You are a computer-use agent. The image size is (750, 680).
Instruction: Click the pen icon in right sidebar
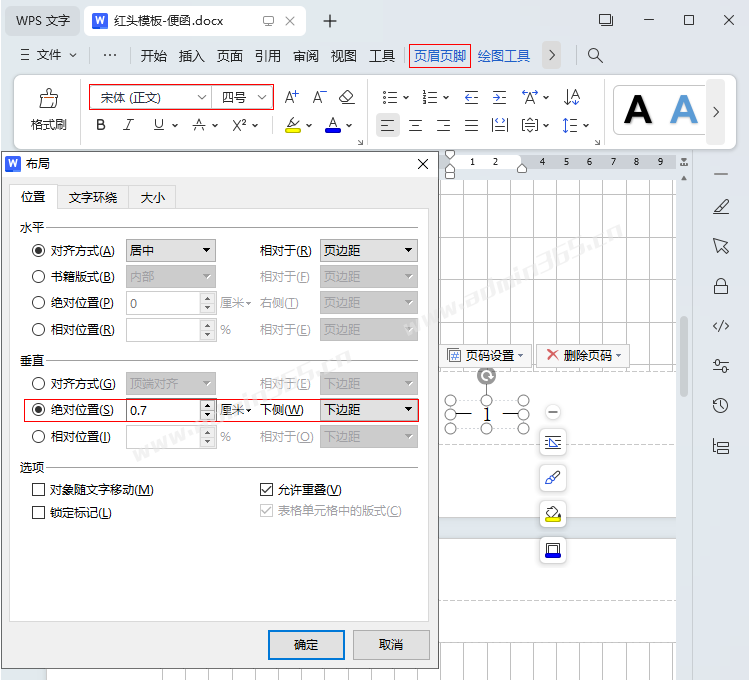click(x=721, y=207)
